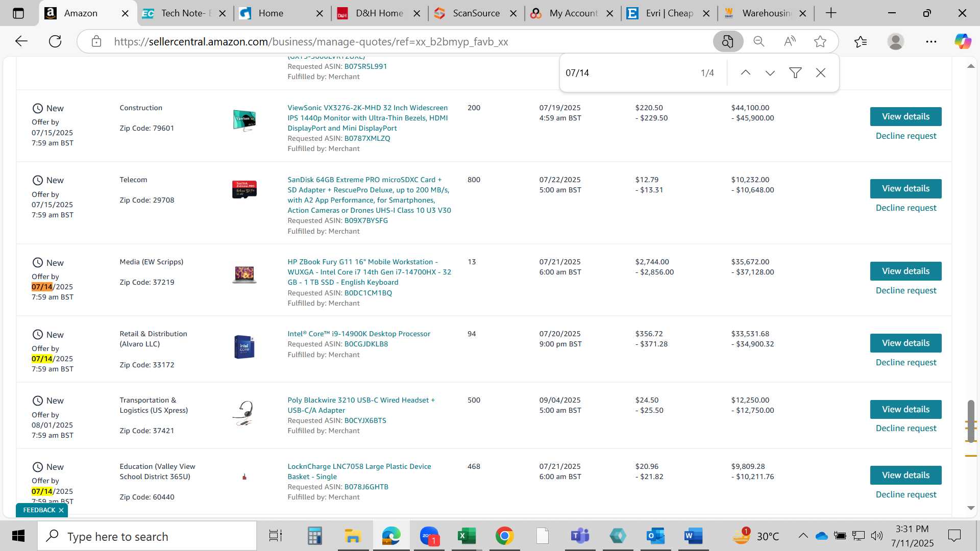Open HP ZBook Fury G11 product link
980x551 pixels.
click(369, 272)
